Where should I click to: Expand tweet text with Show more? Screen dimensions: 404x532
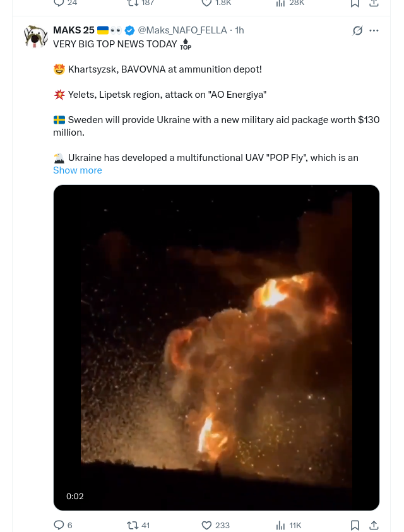click(x=78, y=170)
